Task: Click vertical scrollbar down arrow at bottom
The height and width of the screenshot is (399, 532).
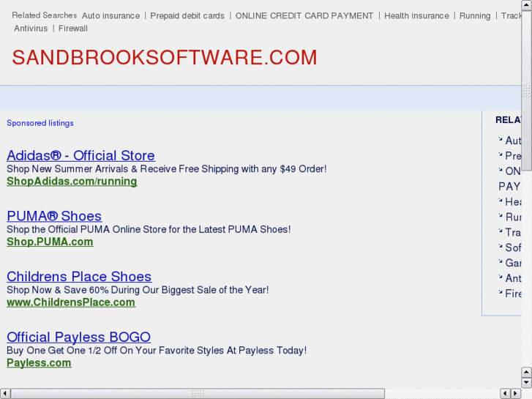Action: tap(527, 383)
